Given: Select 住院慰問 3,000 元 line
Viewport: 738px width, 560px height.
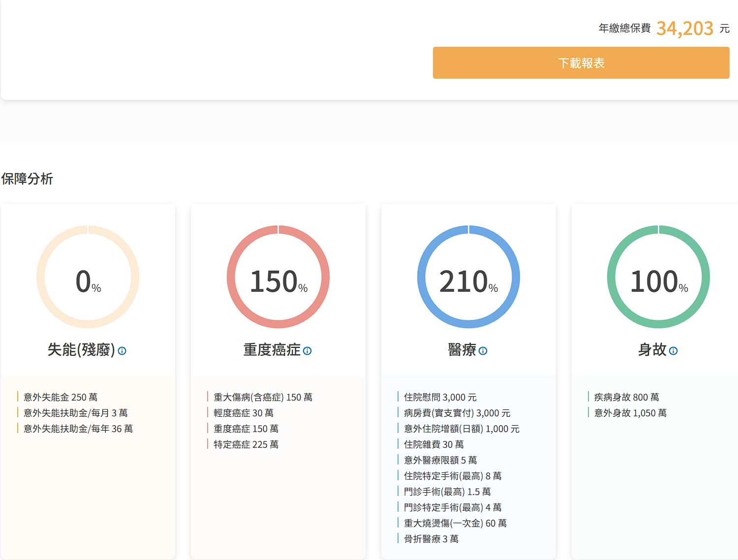Looking at the screenshot, I should [440, 397].
